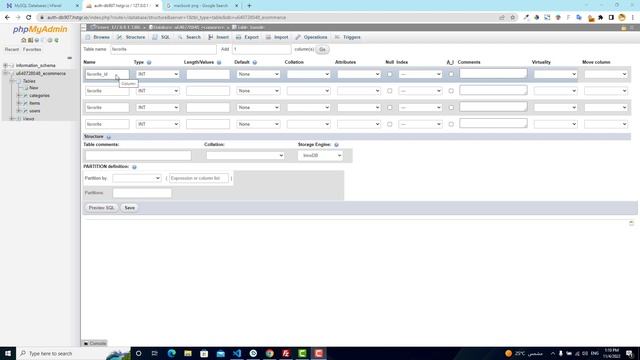Tick the A_I checkbox in the third column row
The image size is (640, 360).
(x=451, y=107)
